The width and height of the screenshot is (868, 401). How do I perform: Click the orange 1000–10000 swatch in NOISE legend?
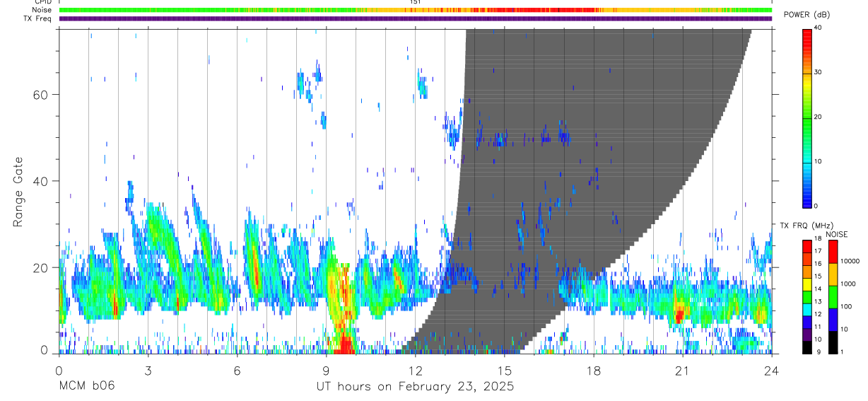tap(833, 274)
